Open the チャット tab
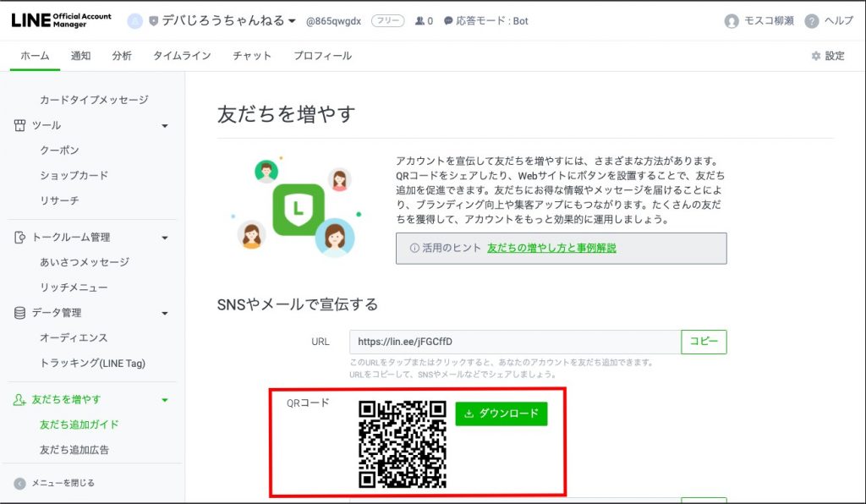866x504 pixels. coord(252,56)
